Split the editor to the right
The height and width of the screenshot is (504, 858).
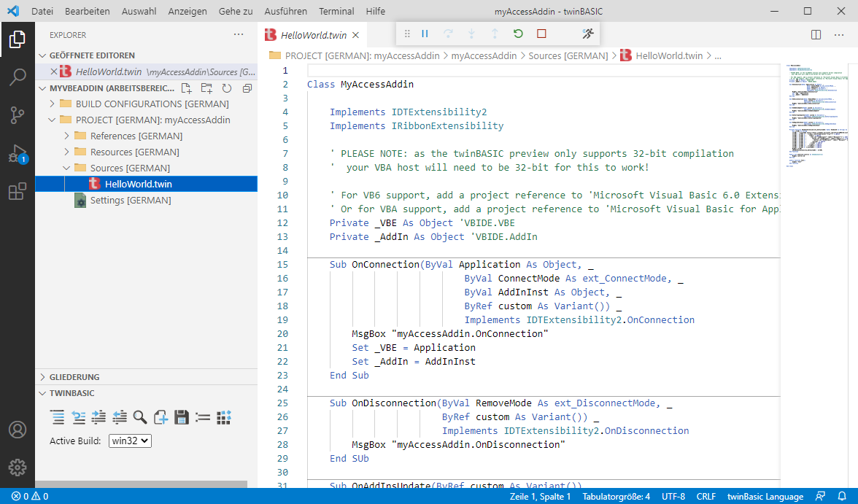click(x=816, y=35)
